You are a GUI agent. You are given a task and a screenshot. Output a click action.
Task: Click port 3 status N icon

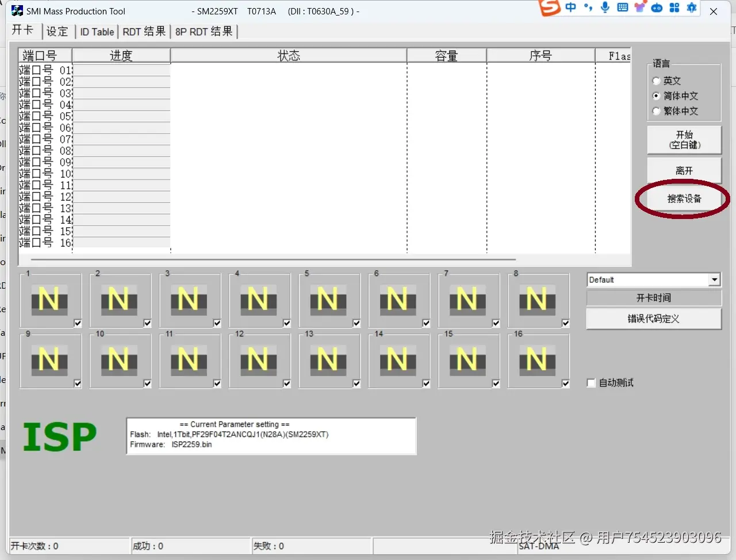pyautogui.click(x=189, y=300)
